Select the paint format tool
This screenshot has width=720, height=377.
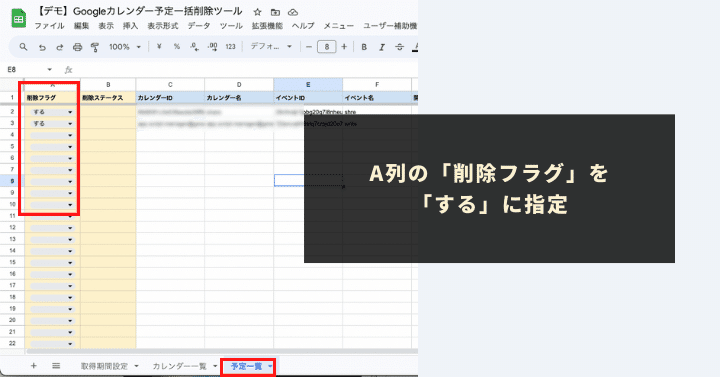(x=95, y=47)
